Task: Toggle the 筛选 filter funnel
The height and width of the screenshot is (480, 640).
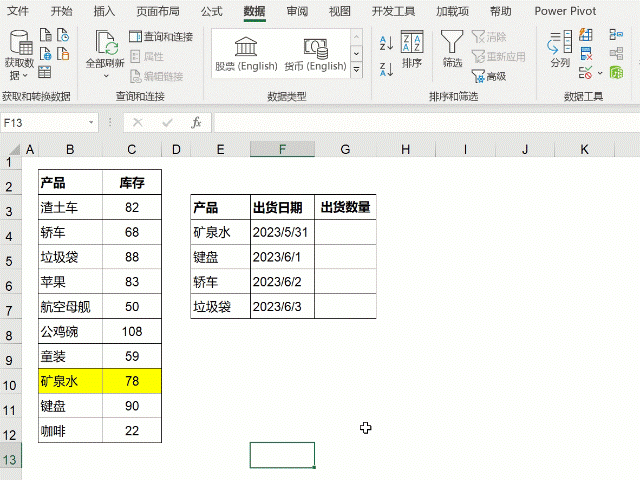Action: (x=452, y=49)
